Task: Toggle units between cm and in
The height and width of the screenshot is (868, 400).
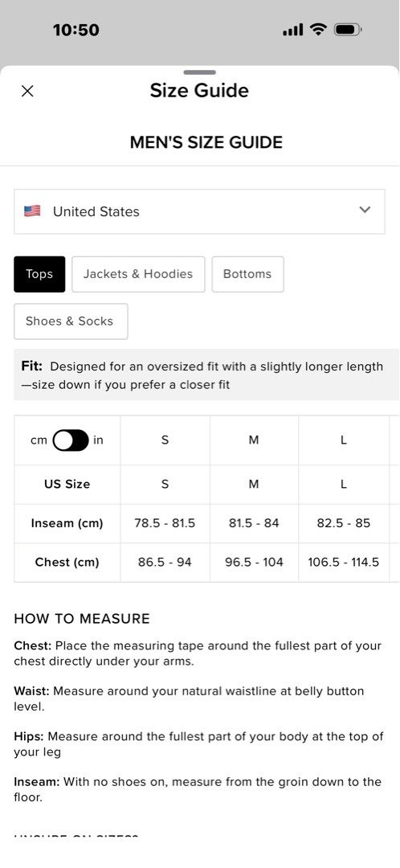Action: pos(71,440)
